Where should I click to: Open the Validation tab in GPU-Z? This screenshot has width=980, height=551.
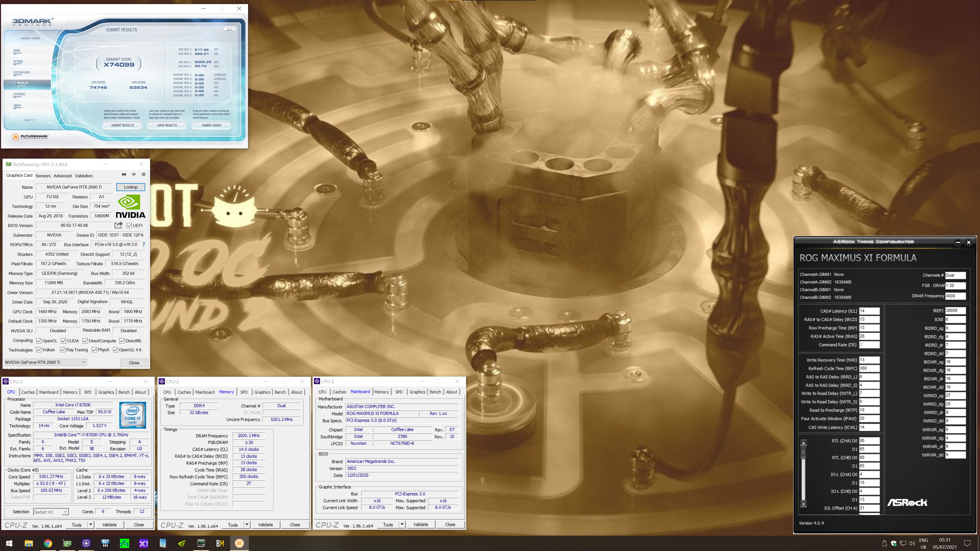(83, 176)
